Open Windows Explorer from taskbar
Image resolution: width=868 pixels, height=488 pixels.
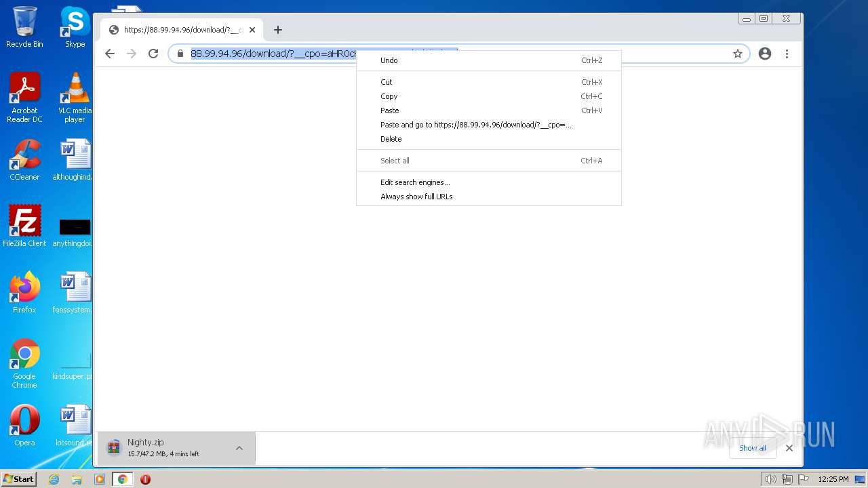(77, 479)
